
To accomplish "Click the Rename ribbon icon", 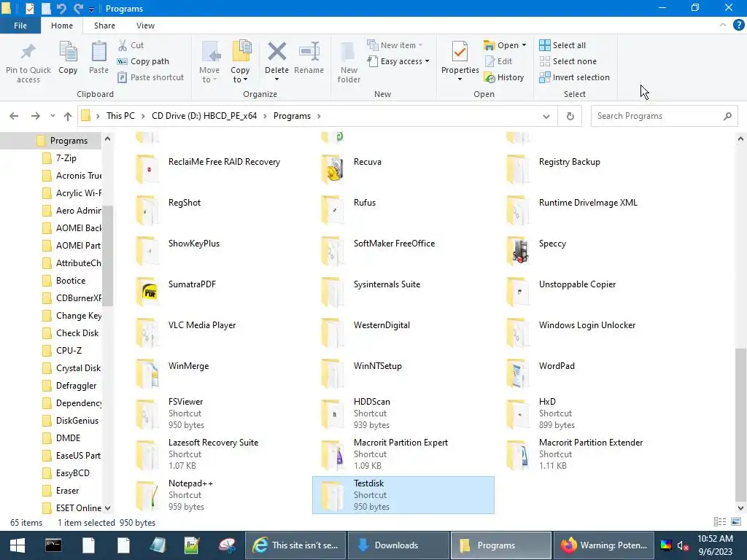I will coord(309,52).
